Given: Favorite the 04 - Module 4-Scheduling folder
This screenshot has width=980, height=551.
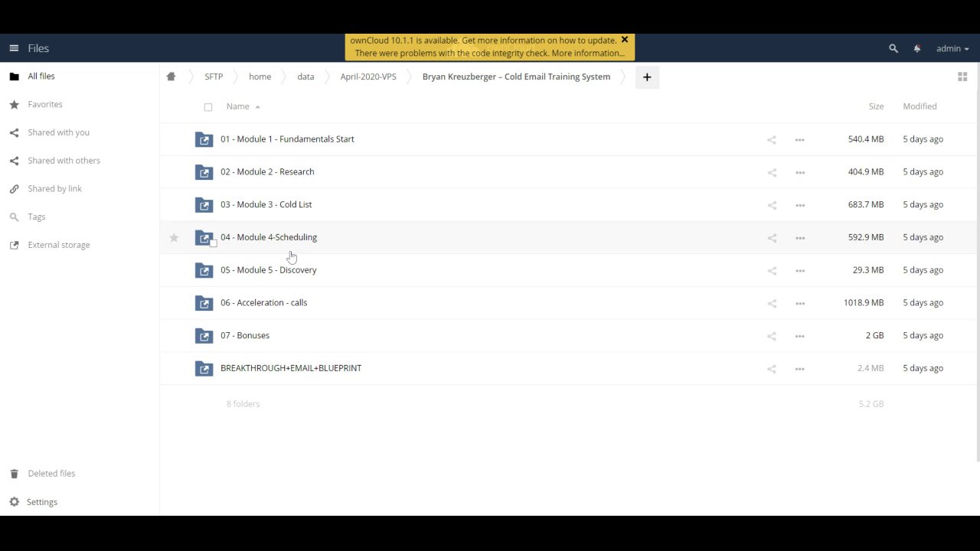Looking at the screenshot, I should [x=174, y=238].
